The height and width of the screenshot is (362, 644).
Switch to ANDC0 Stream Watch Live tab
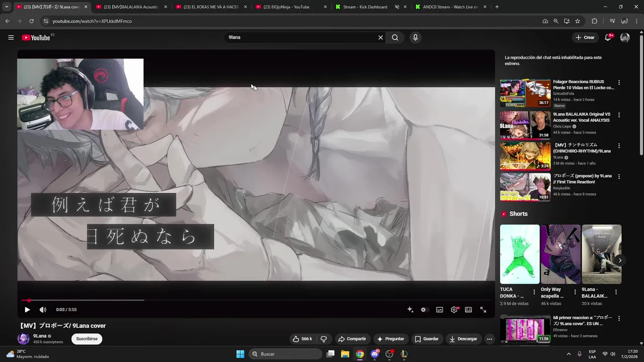point(450,7)
